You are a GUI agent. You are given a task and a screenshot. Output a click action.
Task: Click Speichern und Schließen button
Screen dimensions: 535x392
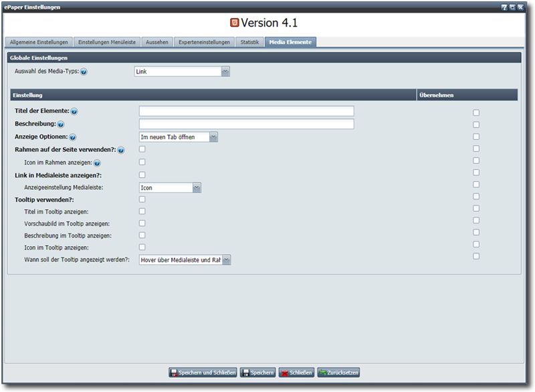click(203, 373)
